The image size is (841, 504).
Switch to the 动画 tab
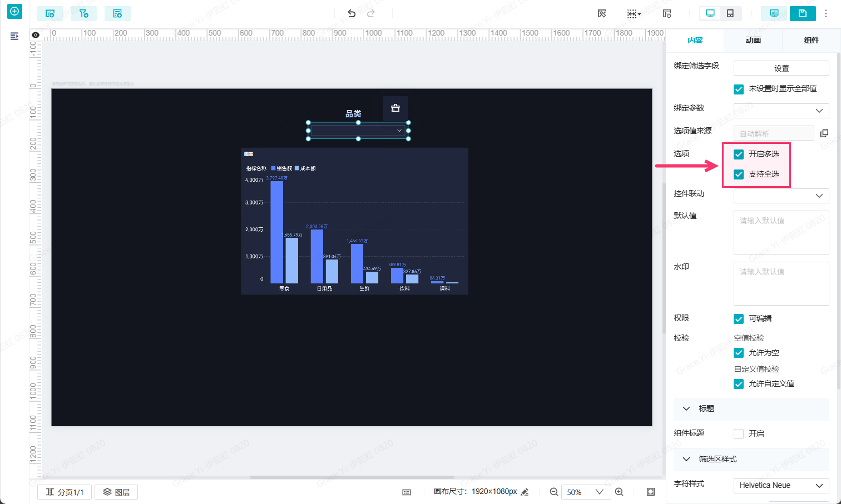click(753, 40)
